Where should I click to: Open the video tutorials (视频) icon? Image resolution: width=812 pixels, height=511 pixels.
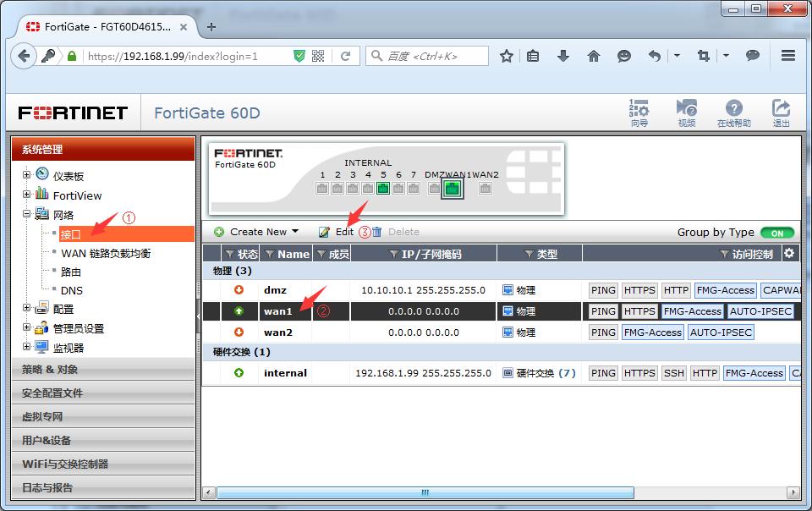687,110
